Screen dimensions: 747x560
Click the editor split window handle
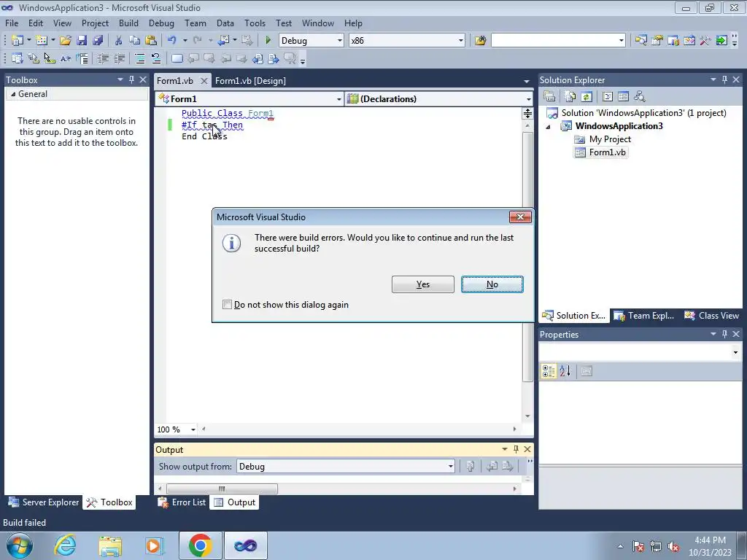tap(527, 113)
